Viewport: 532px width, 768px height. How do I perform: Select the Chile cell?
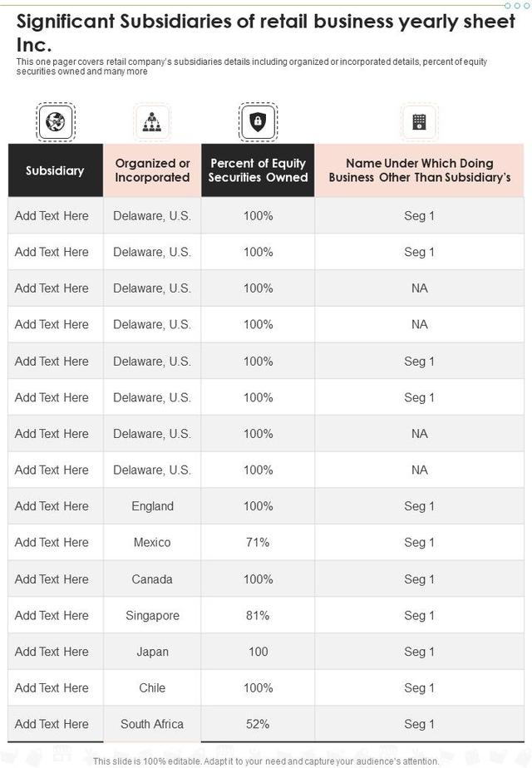click(152, 688)
